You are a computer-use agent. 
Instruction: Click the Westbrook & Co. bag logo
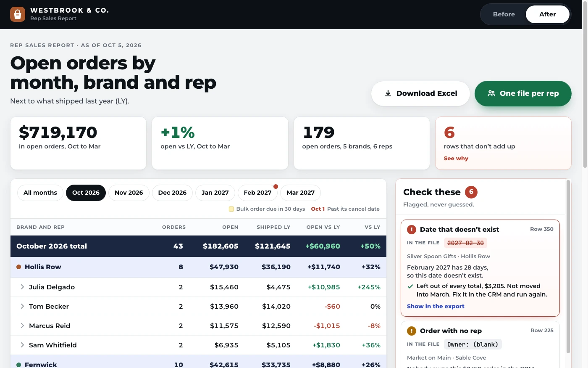pos(18,14)
